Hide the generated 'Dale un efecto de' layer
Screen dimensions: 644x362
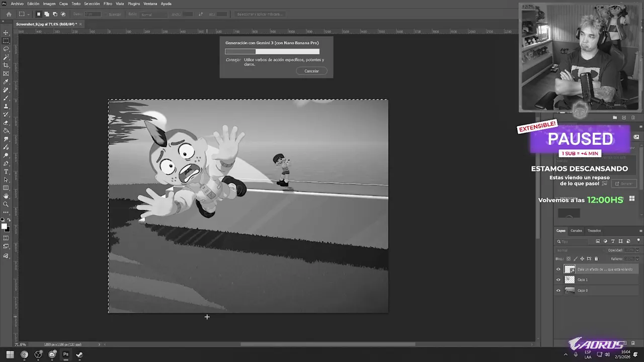(x=558, y=269)
